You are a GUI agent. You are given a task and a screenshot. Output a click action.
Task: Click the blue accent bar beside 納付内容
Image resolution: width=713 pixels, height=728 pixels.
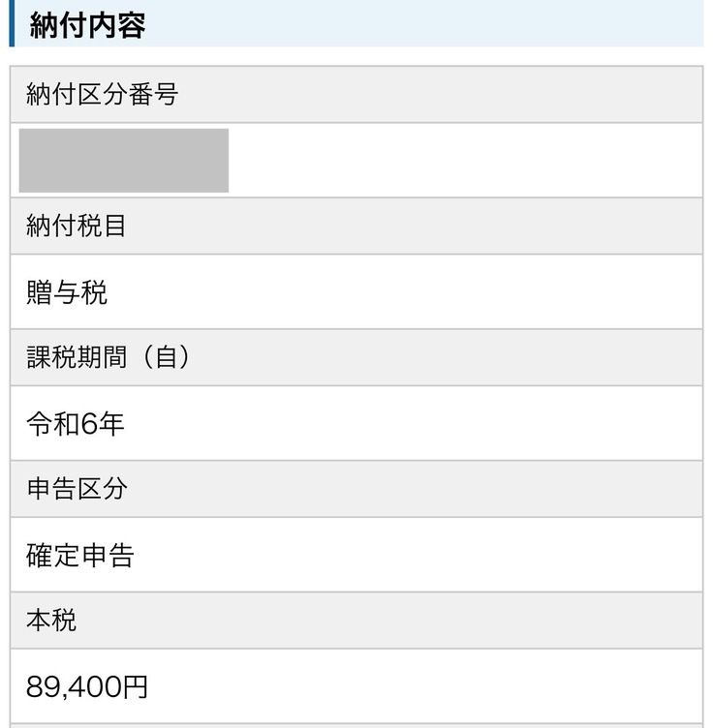pos(12,23)
